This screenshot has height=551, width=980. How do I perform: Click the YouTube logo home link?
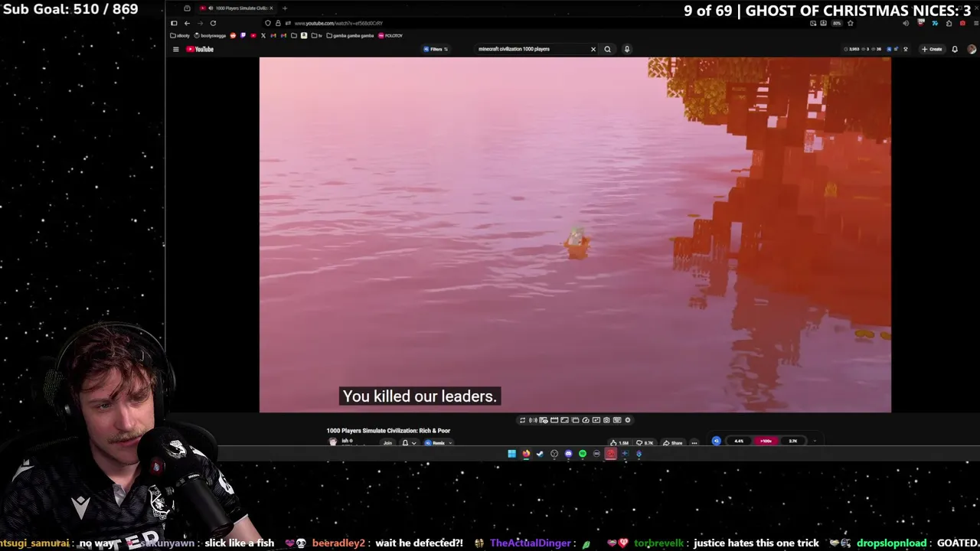click(200, 49)
